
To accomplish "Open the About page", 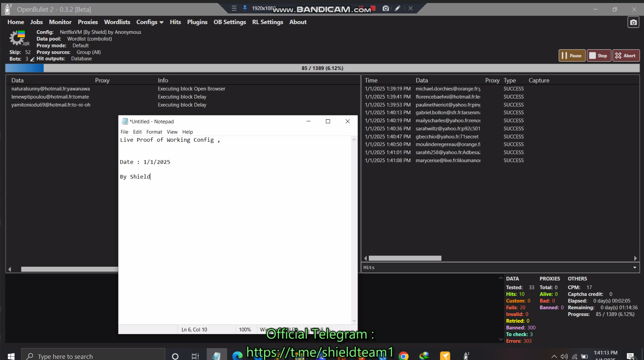I will (x=298, y=22).
